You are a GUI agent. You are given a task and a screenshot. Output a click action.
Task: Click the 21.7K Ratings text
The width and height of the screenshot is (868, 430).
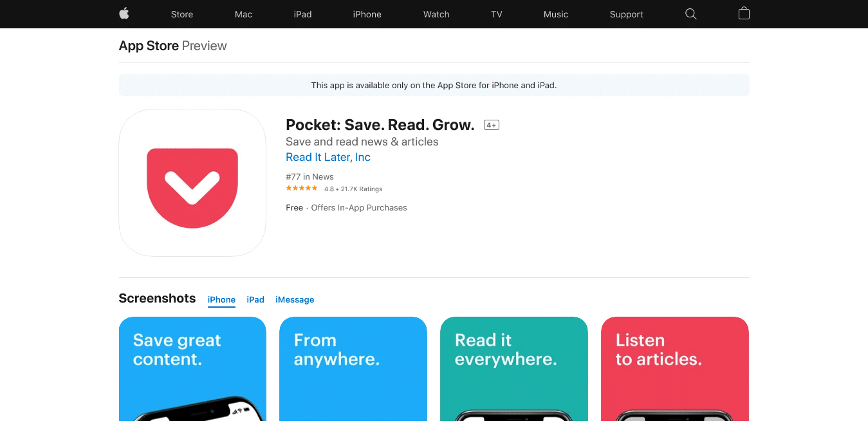(361, 189)
